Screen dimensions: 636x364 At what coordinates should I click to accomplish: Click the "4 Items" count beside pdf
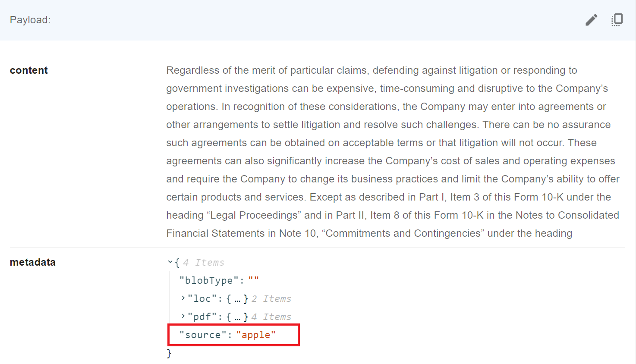click(x=271, y=317)
